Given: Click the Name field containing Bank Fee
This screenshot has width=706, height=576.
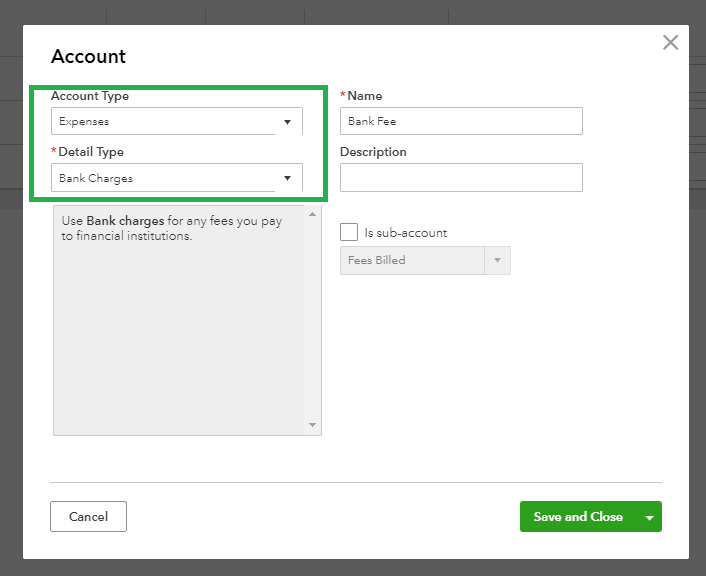Looking at the screenshot, I should coord(461,121).
